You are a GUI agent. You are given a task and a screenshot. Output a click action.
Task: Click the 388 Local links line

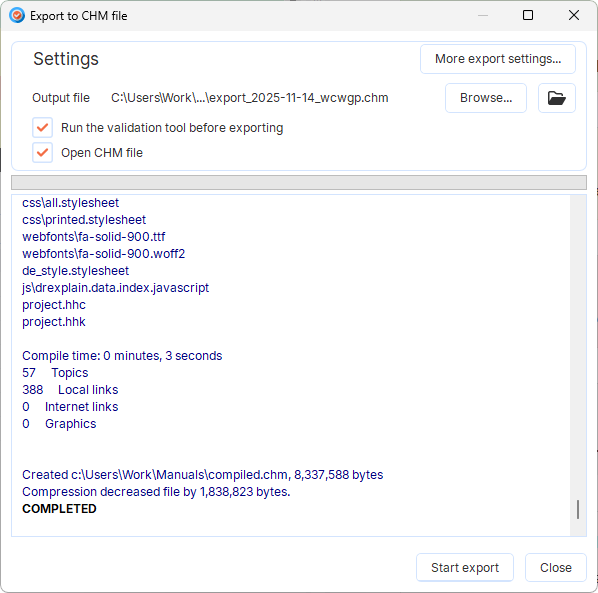(70, 390)
